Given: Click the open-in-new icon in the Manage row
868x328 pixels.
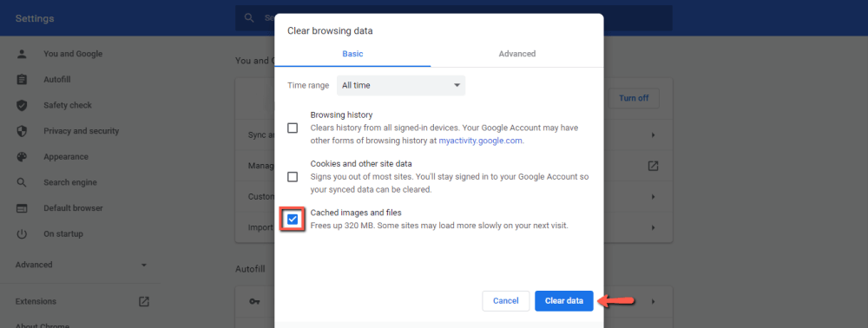Looking at the screenshot, I should tap(654, 166).
